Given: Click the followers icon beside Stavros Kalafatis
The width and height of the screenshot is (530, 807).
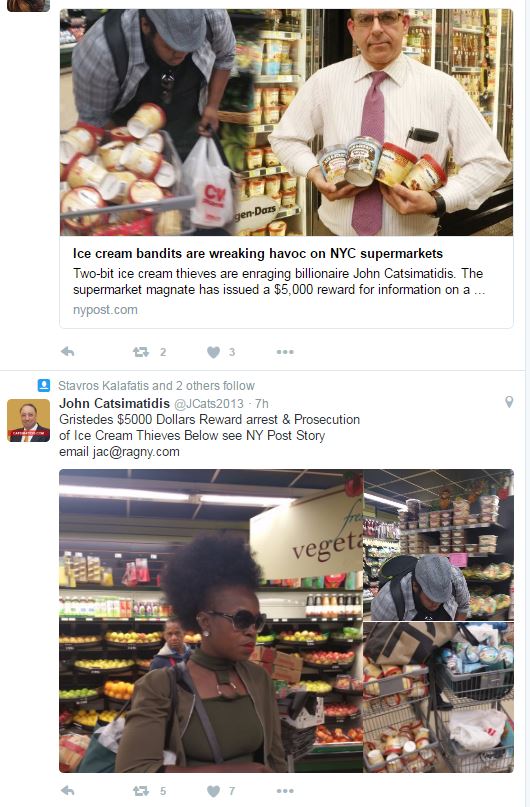Looking at the screenshot, I should click(x=44, y=385).
